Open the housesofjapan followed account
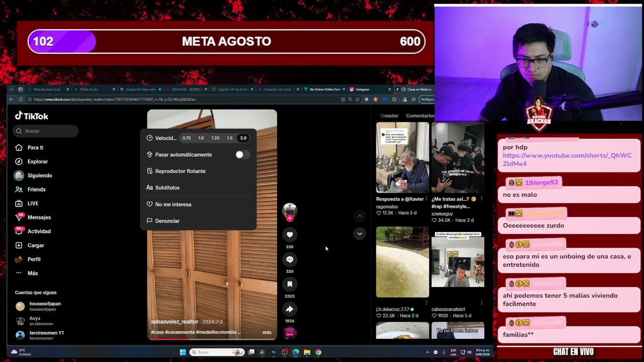The width and height of the screenshot is (644, 362). pyautogui.click(x=38, y=306)
